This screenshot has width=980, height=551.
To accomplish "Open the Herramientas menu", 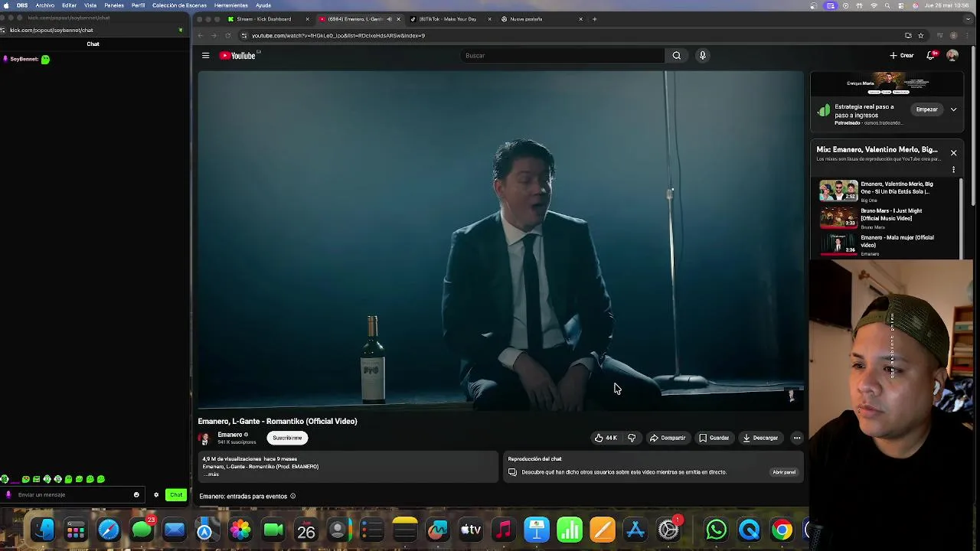I will (231, 5).
